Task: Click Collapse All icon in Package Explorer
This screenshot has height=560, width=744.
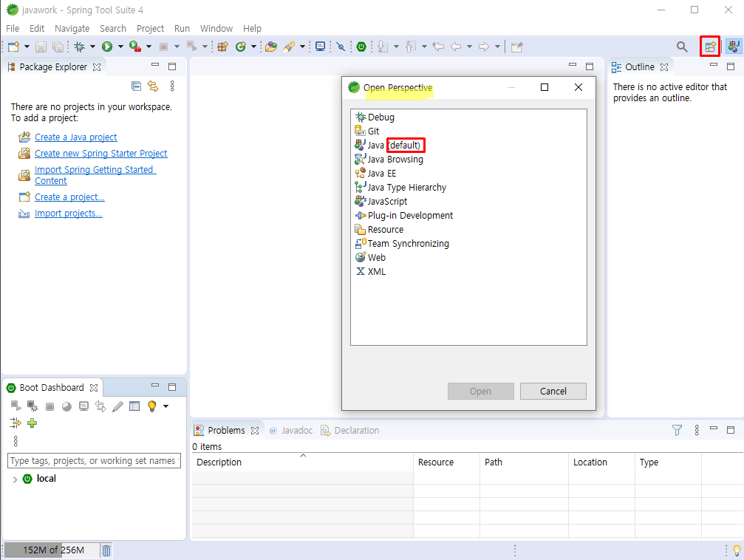Action: click(x=136, y=86)
